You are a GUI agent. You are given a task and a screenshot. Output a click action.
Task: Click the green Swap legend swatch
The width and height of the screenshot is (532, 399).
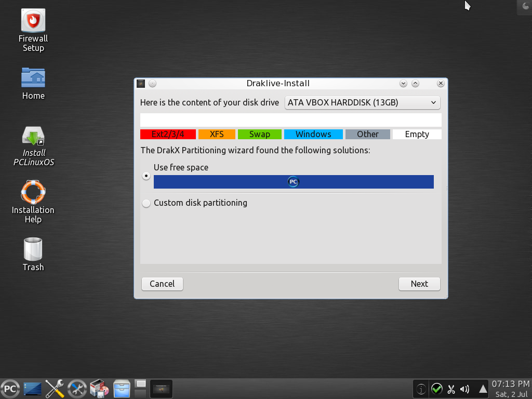260,135
